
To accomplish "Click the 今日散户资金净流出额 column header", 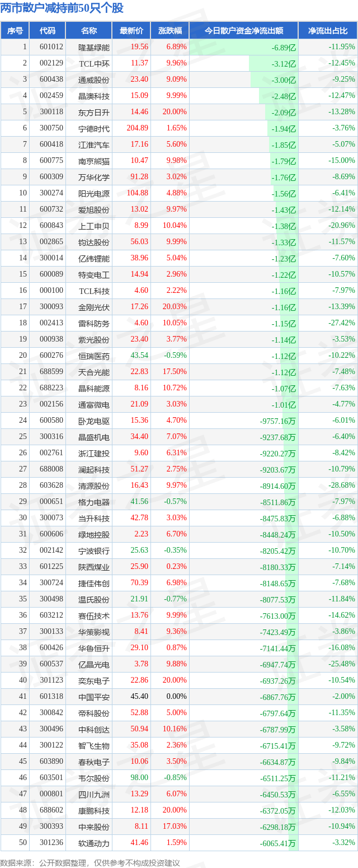I will 244,31.
